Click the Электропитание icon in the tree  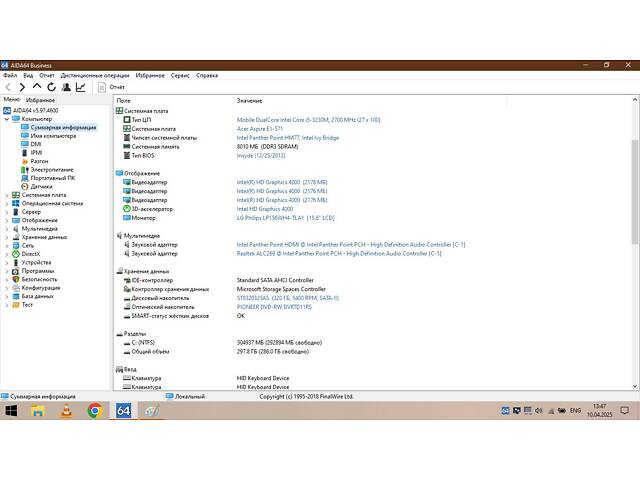[25, 170]
